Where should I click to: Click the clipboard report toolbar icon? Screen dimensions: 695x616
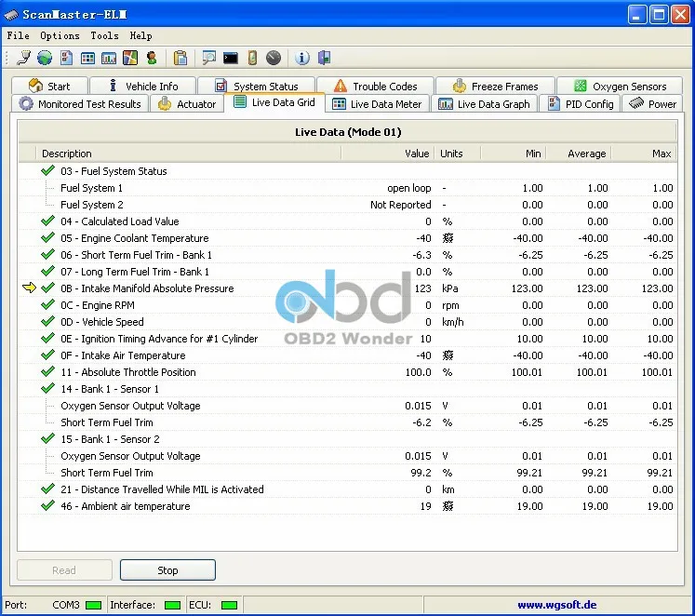180,58
